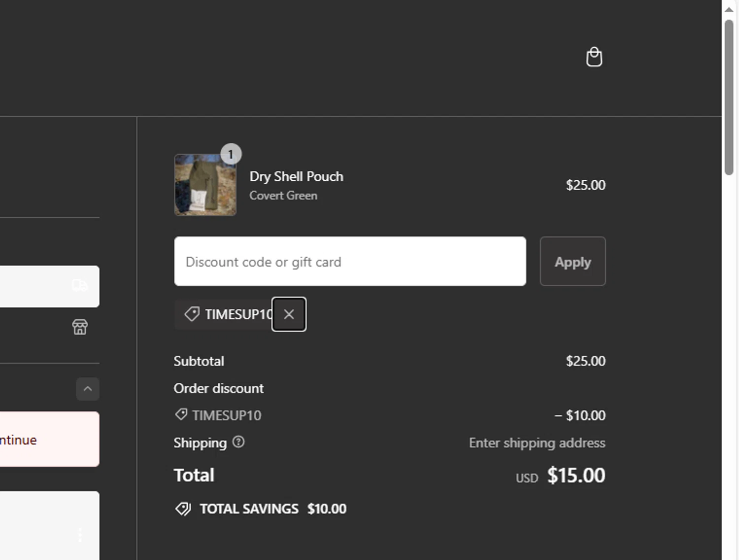Click the Dry Shell Pouch product name
Screen dimensions: 739x560
(x=296, y=176)
